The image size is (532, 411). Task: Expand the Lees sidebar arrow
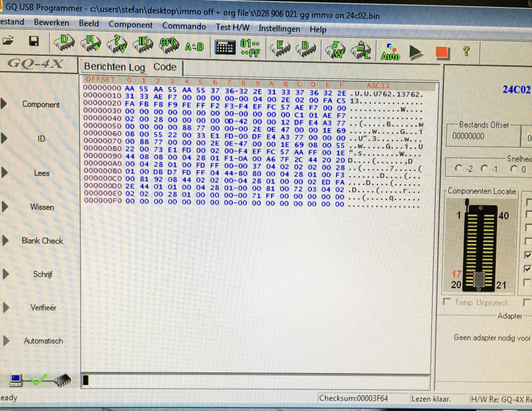(x=4, y=172)
